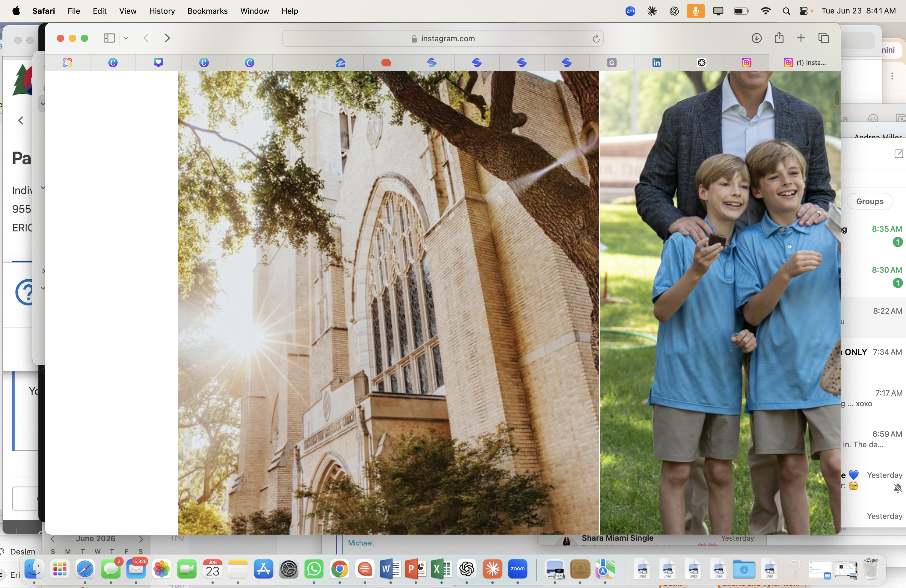Viewport: 906px width, 588px height.
Task: Open the Window menu
Action: pos(254,11)
